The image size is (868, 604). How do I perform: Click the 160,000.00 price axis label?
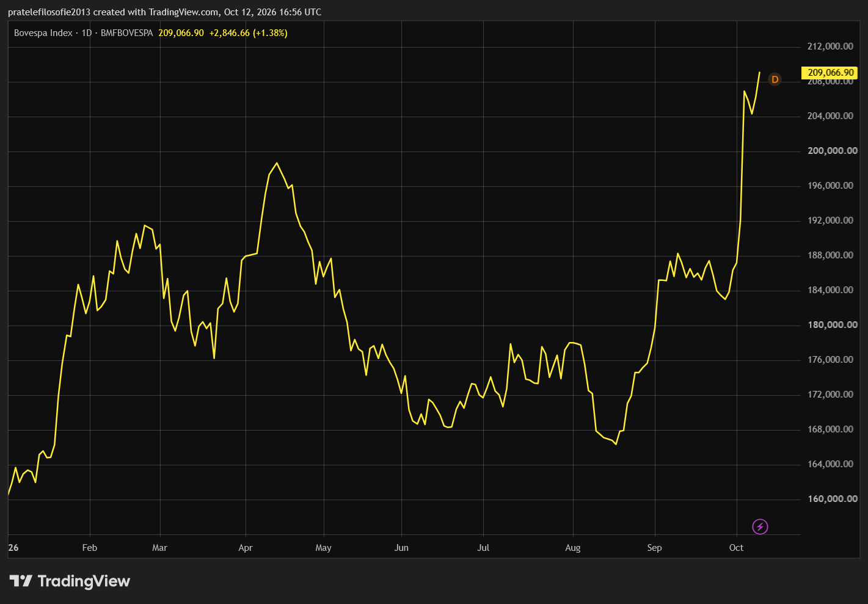point(832,499)
